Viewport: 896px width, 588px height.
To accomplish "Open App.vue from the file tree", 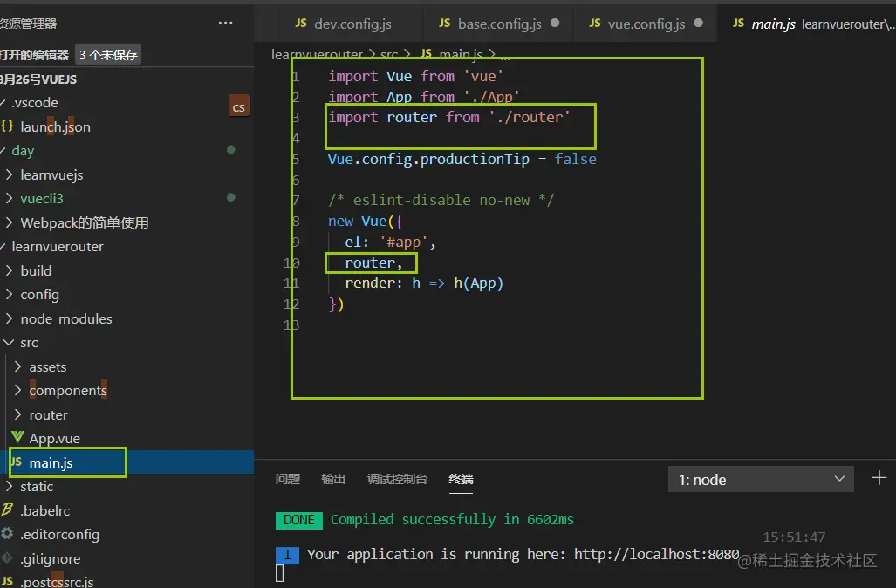I will [54, 438].
